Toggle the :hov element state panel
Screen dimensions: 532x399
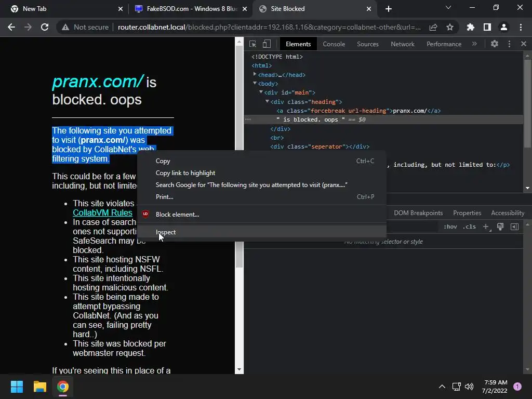[450, 227]
